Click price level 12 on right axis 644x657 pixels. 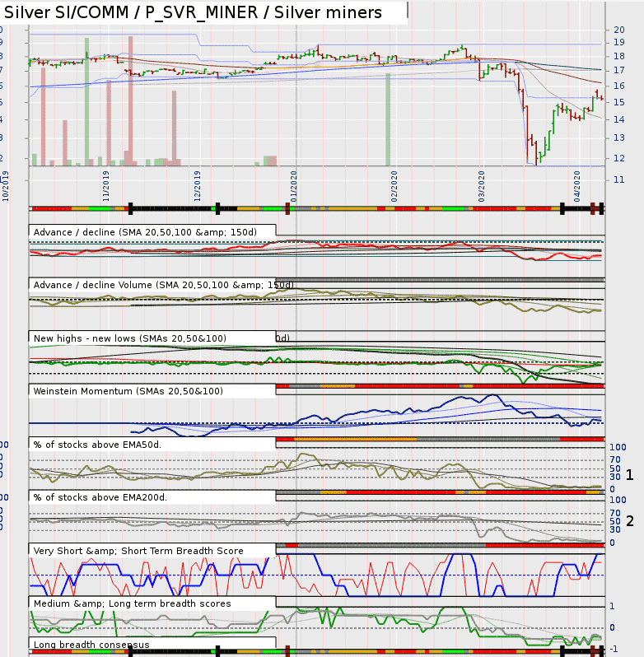click(618, 158)
